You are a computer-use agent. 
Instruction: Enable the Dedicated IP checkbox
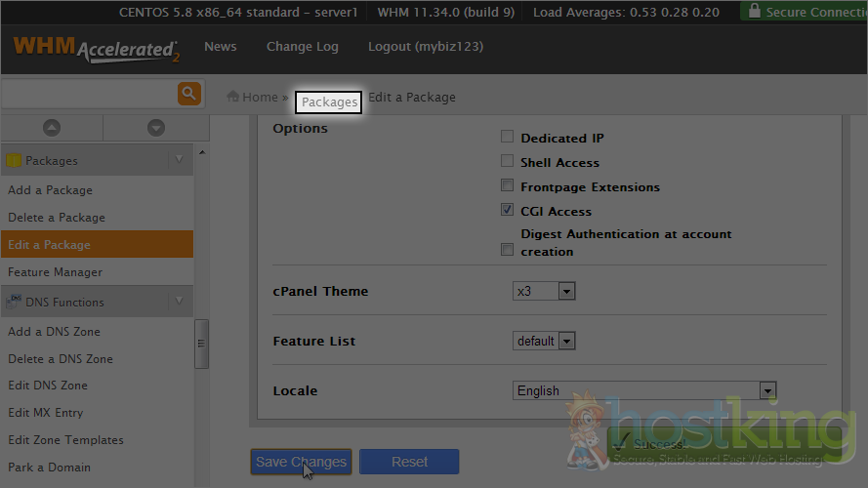[x=507, y=138]
